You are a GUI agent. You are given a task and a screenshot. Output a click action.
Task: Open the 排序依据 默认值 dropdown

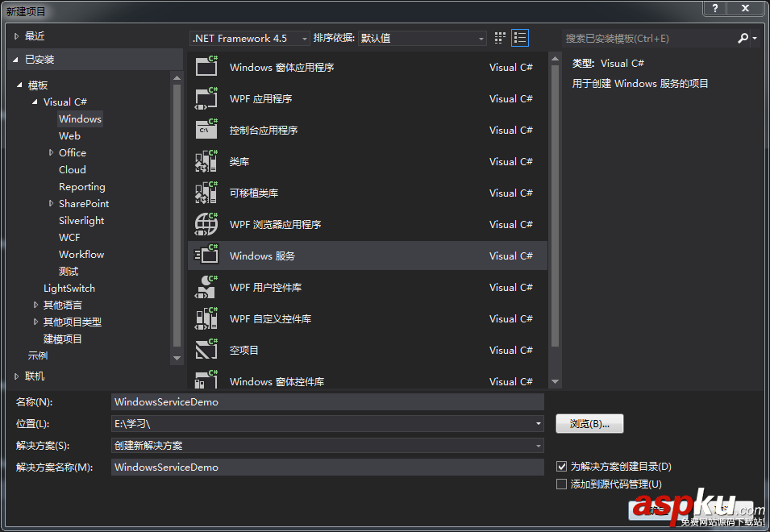click(422, 38)
